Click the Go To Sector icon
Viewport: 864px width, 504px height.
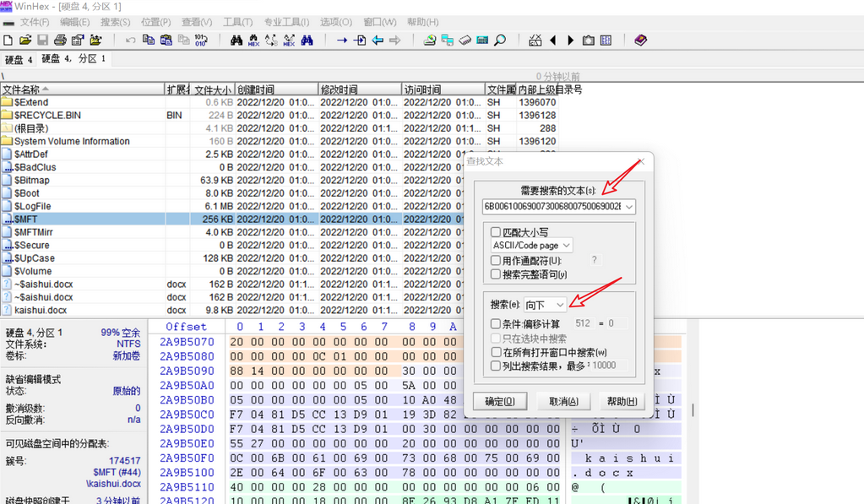pos(360,41)
